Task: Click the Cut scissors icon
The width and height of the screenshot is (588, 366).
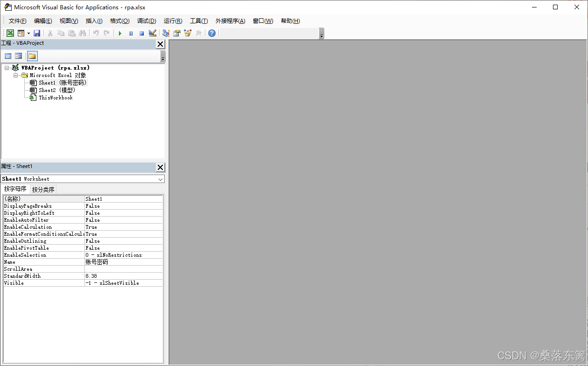Action: 50,33
